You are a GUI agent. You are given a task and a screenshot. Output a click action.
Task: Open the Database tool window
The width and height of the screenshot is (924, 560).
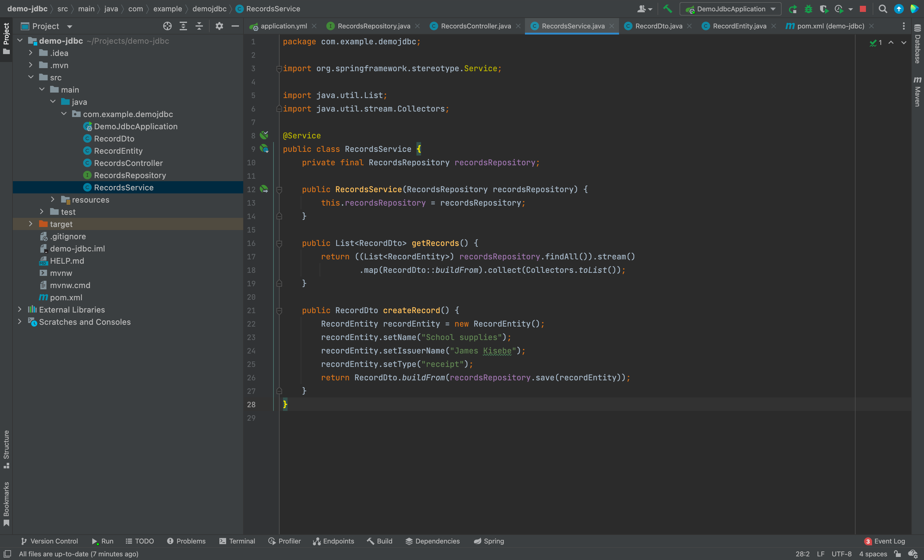(x=917, y=44)
